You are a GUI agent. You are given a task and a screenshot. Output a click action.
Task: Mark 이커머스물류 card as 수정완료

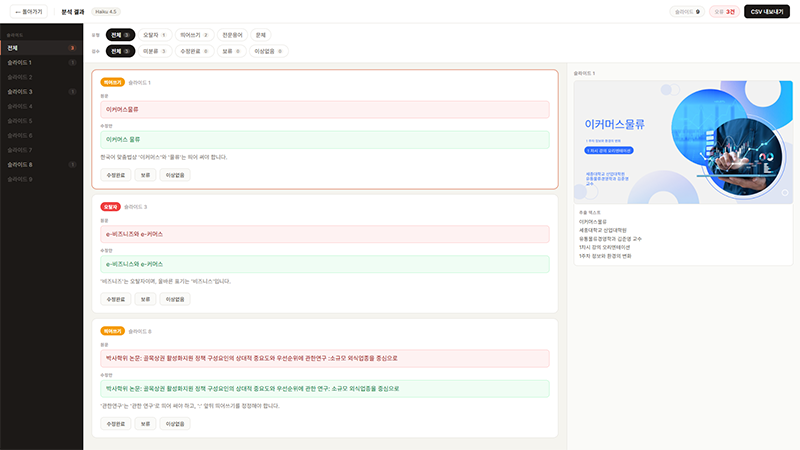point(116,175)
